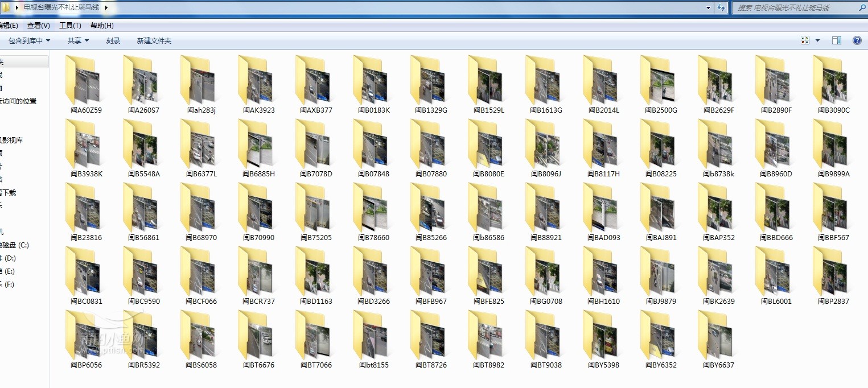
Task: Click the 新建文件夹 button
Action: point(154,41)
